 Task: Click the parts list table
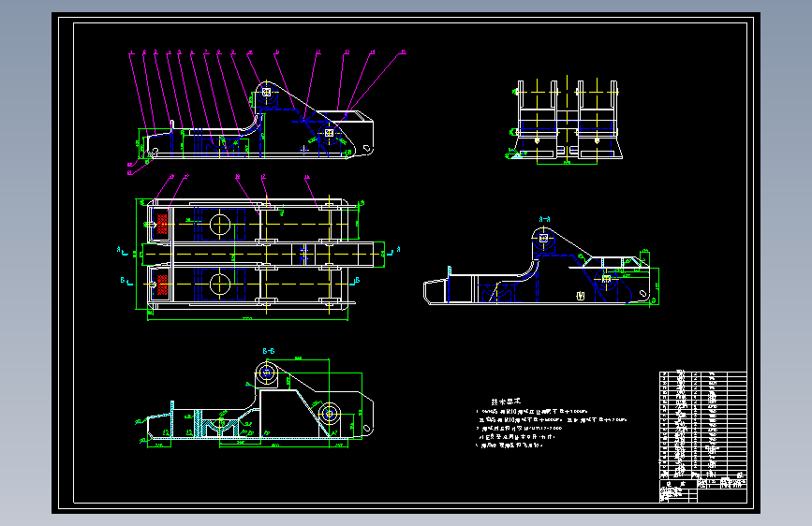point(702,425)
